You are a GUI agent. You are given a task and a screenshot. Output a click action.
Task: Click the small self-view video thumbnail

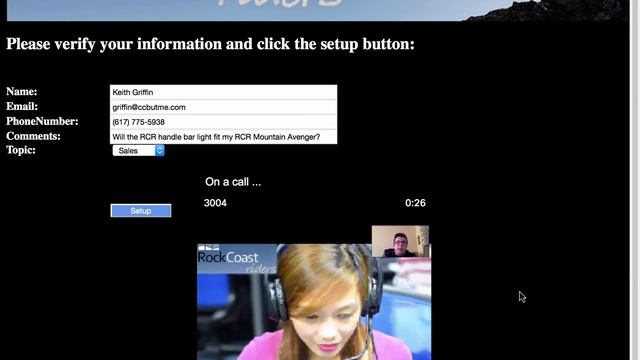400,241
